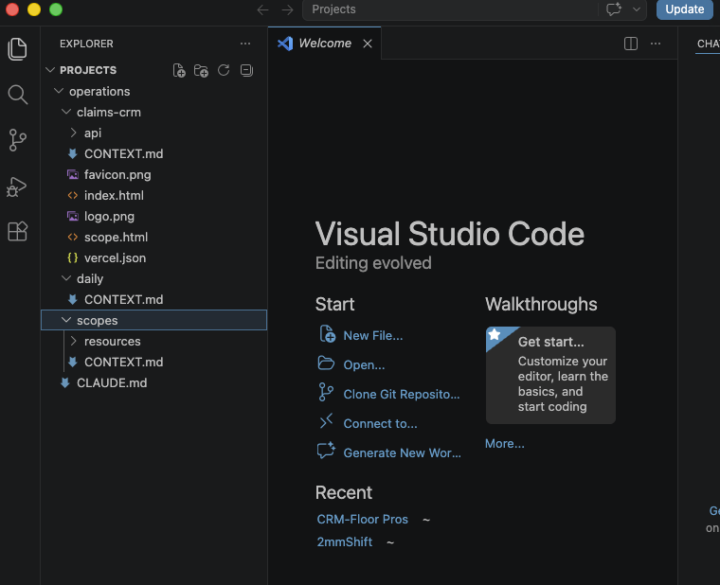Screen dimensions: 720x585
Task: Click the New File icon in Explorer header
Action: coord(179,70)
